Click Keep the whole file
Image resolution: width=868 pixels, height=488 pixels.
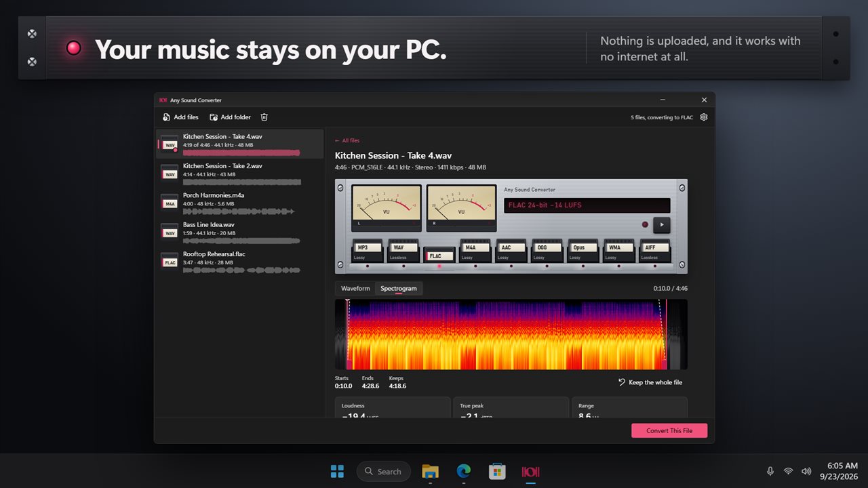click(x=650, y=382)
